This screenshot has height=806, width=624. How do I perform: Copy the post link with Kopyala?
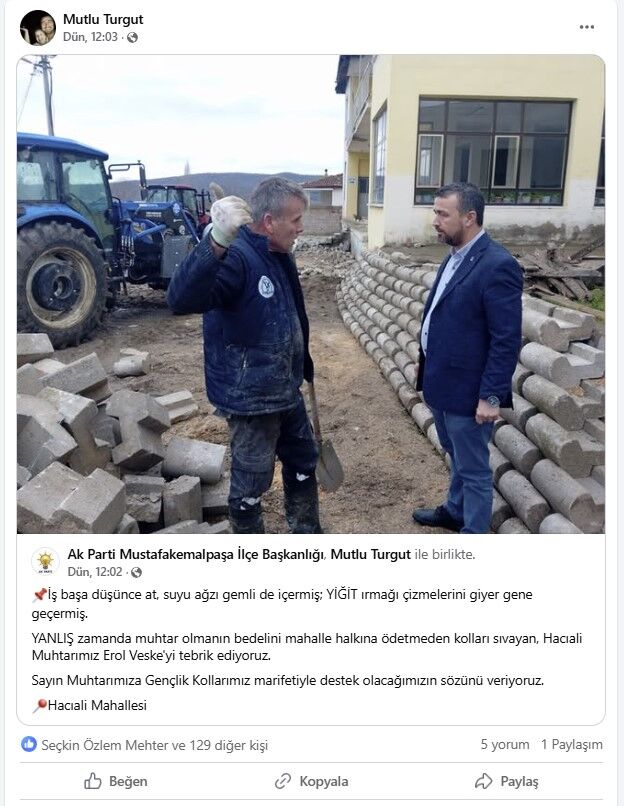click(311, 781)
